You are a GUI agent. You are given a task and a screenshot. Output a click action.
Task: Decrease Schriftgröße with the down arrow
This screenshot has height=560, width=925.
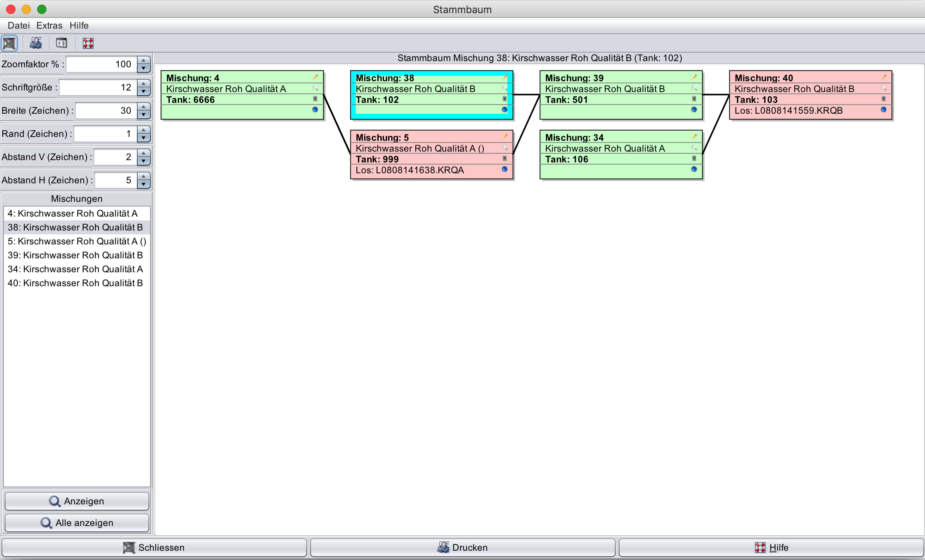pos(143,92)
